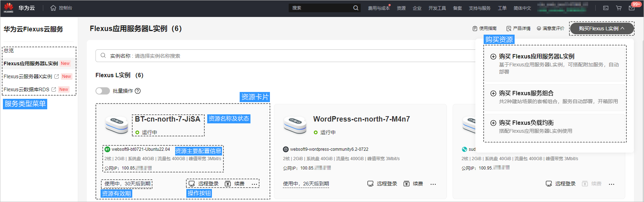
Task: Select the 购买 Flexus应用服务器L实例 option
Action: pos(555,64)
